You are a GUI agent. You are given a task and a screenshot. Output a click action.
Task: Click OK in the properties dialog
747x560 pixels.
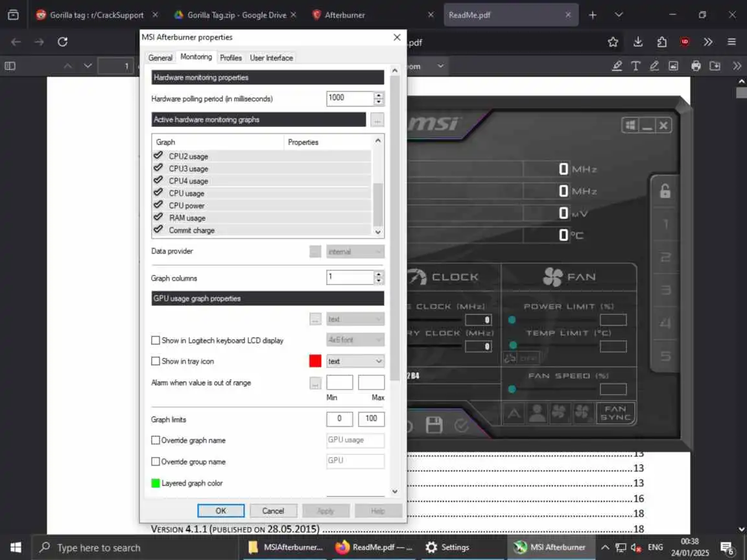[x=220, y=511]
